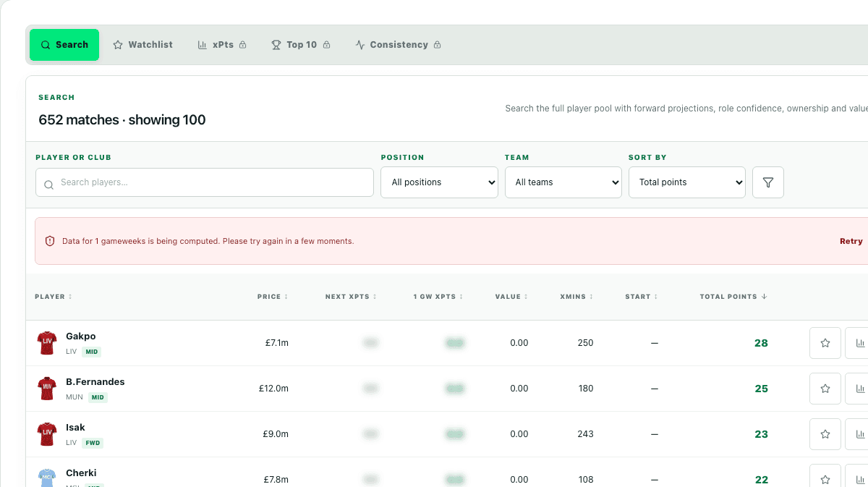The width and height of the screenshot is (868, 487).
Task: Sort table by Player column
Action: [x=54, y=297]
